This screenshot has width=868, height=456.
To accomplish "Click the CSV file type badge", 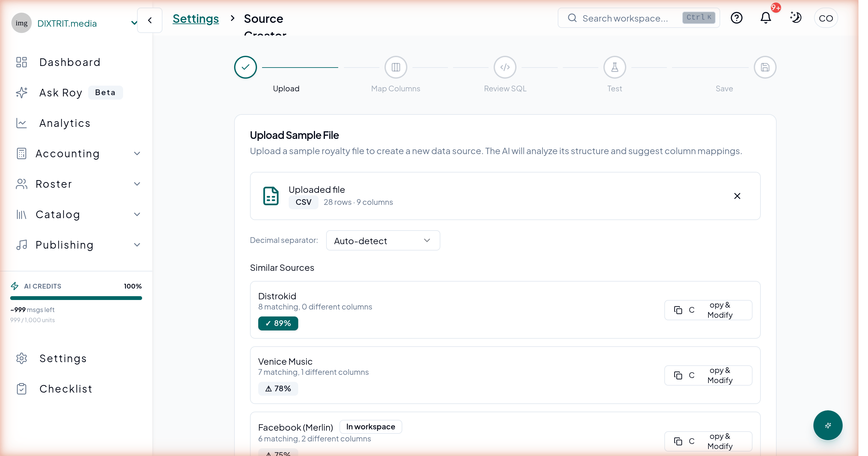I will pyautogui.click(x=303, y=202).
